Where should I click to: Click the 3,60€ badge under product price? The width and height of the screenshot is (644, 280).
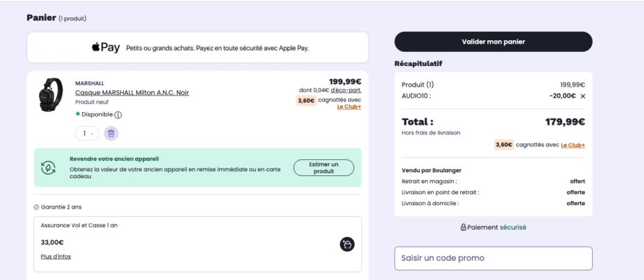pos(306,100)
